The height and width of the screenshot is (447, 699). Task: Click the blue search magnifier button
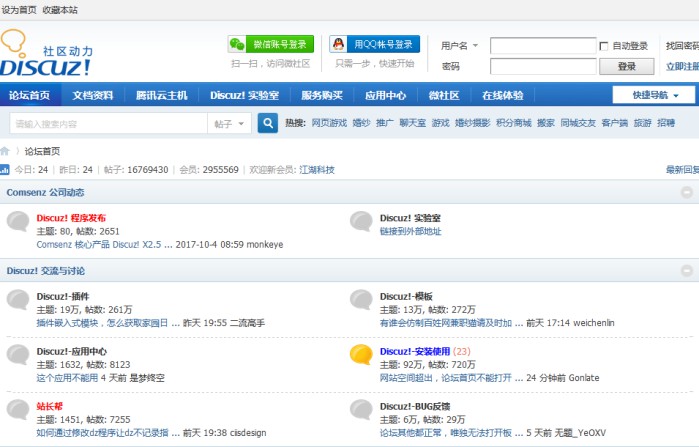[x=267, y=123]
